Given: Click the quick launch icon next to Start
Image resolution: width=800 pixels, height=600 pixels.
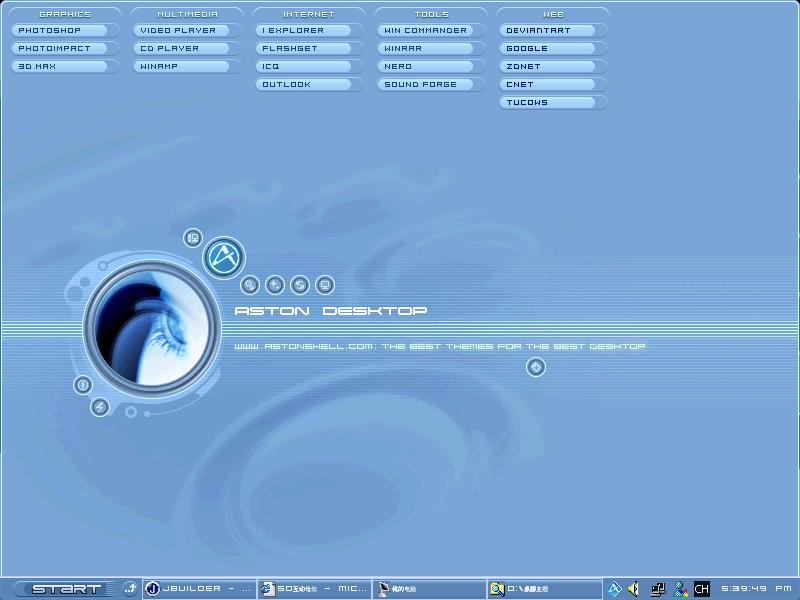Looking at the screenshot, I should pyautogui.click(x=129, y=589).
